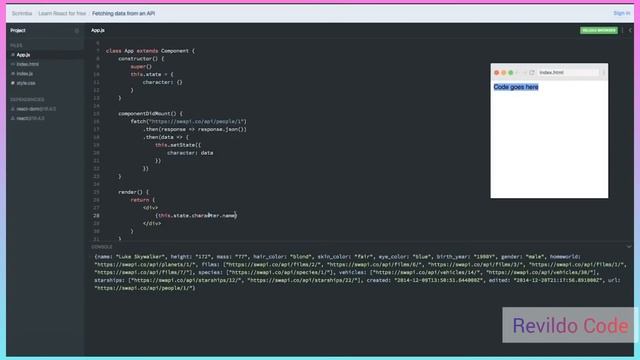Click the Project panel options icon
640x360 pixels.
pyautogui.click(x=77, y=31)
